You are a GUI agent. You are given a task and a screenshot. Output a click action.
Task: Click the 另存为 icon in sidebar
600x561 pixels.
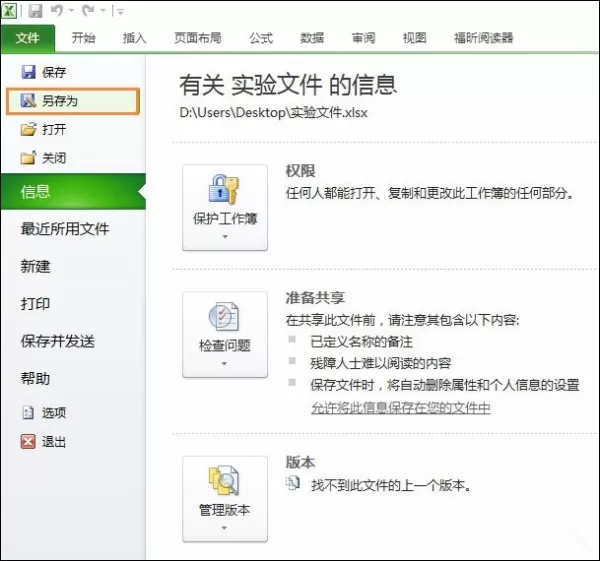click(28, 101)
